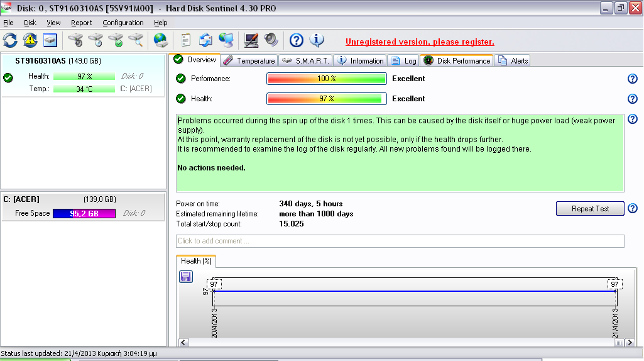Click the disk with magnifying glass icon

point(136,40)
